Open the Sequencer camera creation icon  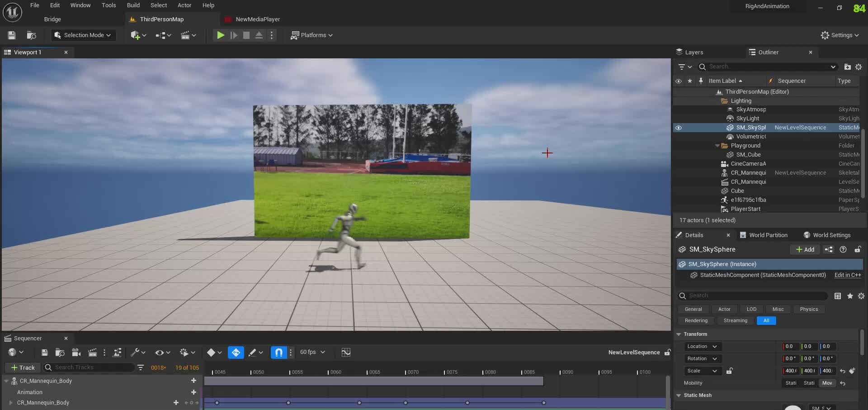pos(75,352)
